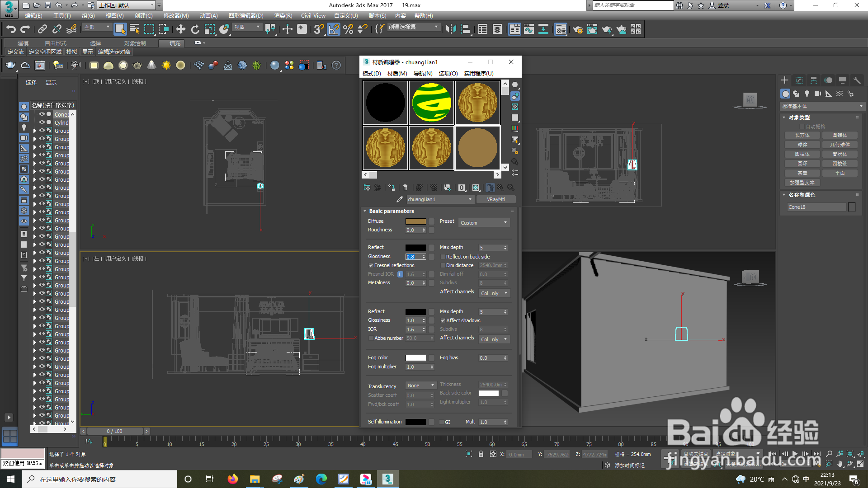This screenshot has height=489, width=868.
Task: Enable Reflect on back side
Action: tap(443, 257)
